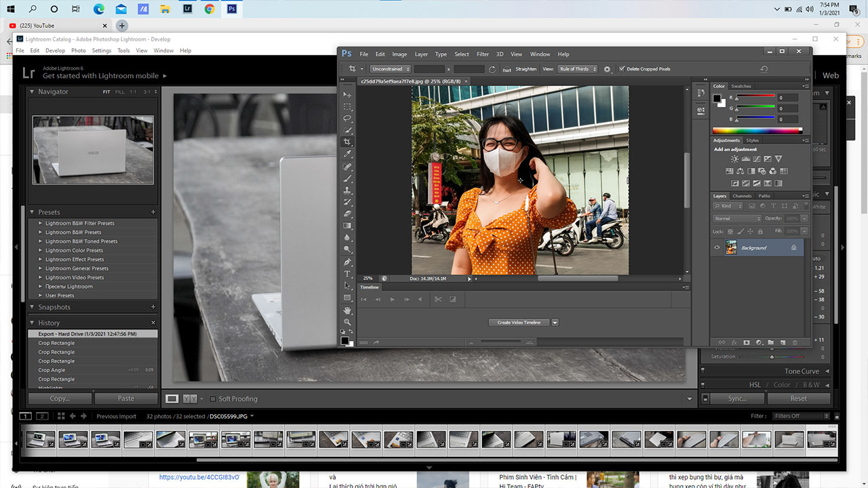868x488 pixels.
Task: Open the Filter menu in Photoshop
Action: (x=482, y=54)
